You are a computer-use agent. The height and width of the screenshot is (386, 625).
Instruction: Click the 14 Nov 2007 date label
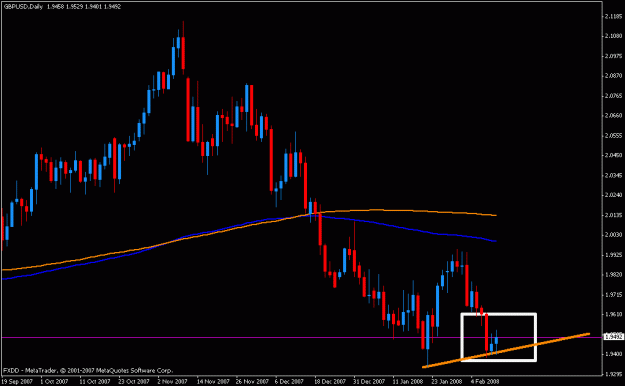coord(212,381)
